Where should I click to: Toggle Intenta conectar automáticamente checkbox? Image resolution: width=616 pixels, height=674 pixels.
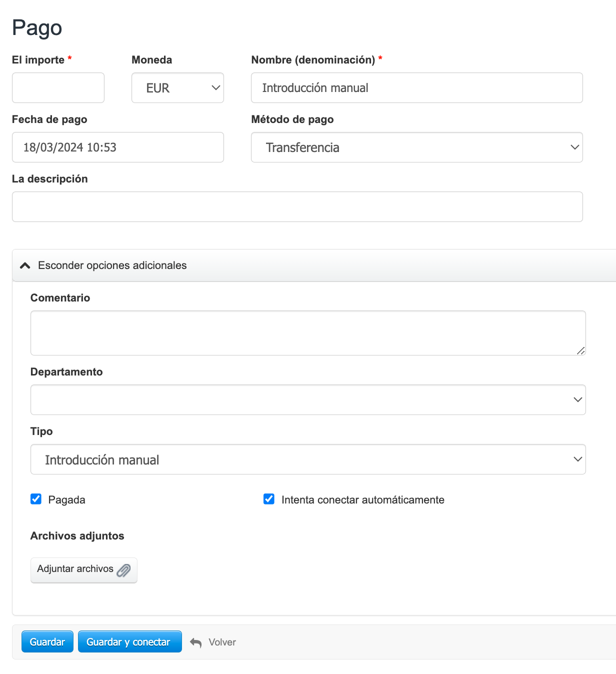[x=269, y=499]
